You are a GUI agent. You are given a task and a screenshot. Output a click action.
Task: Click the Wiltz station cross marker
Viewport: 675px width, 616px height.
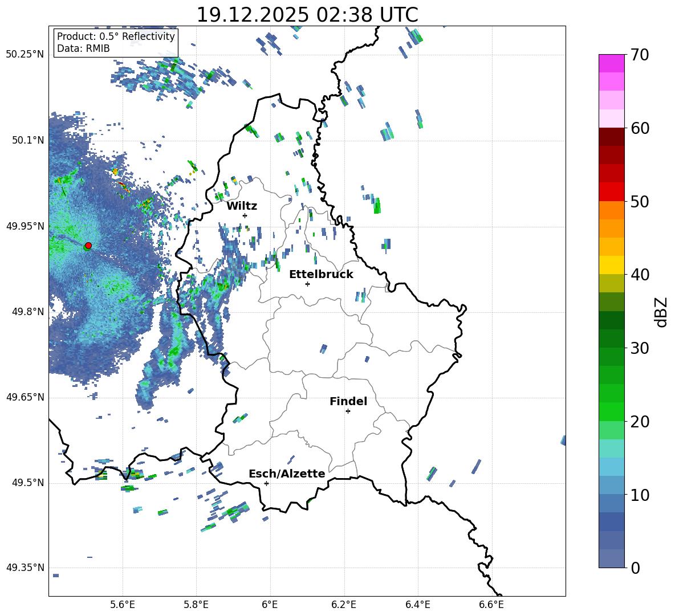tap(245, 215)
